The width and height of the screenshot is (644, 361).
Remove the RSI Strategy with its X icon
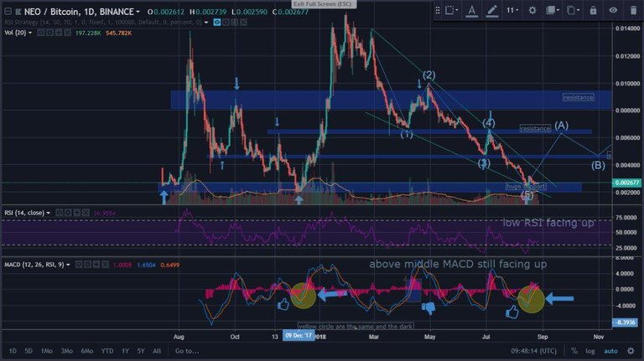(243, 22)
